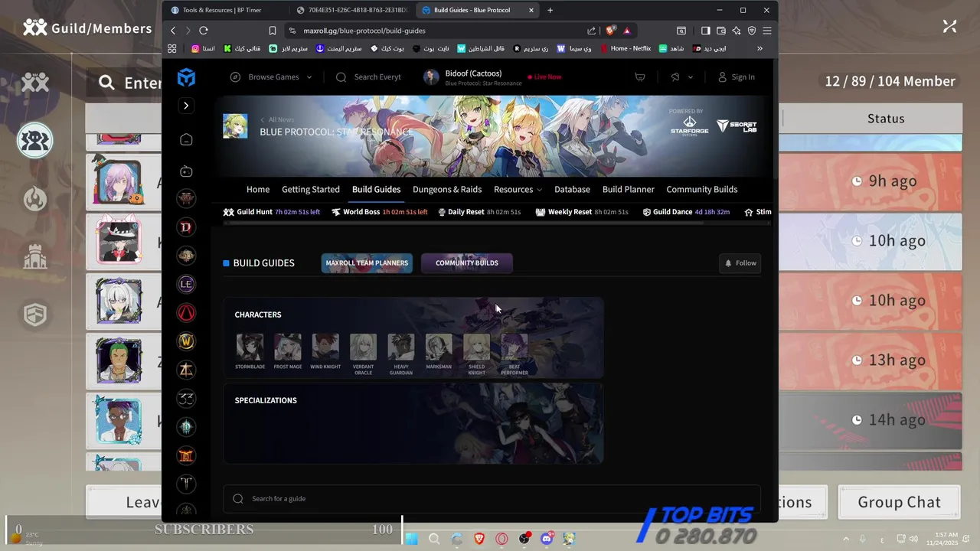Open the sidebar game controller icon
980x551 pixels.
[186, 171]
